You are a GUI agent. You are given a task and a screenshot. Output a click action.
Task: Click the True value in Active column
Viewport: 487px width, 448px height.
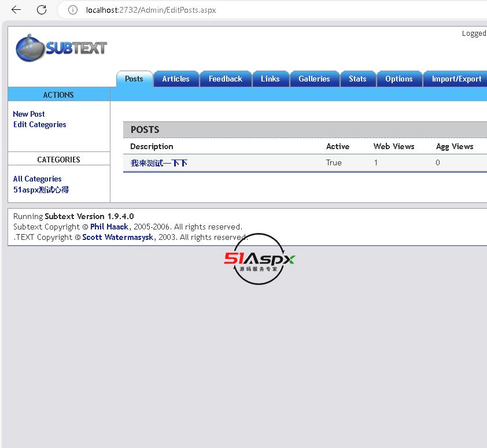click(x=334, y=162)
